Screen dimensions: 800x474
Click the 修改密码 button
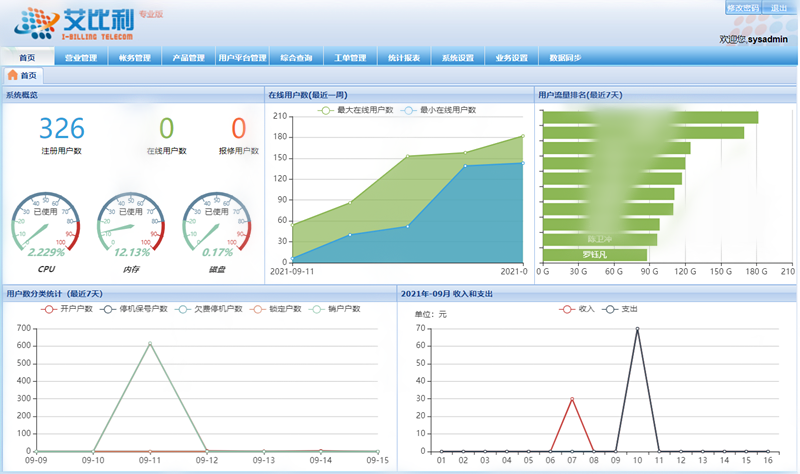click(x=741, y=8)
